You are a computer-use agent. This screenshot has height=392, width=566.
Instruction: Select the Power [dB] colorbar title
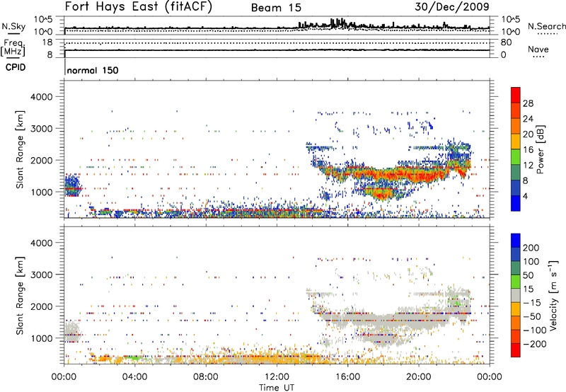541,149
